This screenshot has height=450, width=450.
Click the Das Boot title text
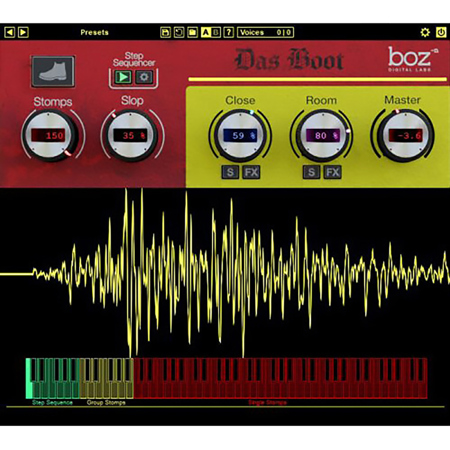(x=289, y=60)
